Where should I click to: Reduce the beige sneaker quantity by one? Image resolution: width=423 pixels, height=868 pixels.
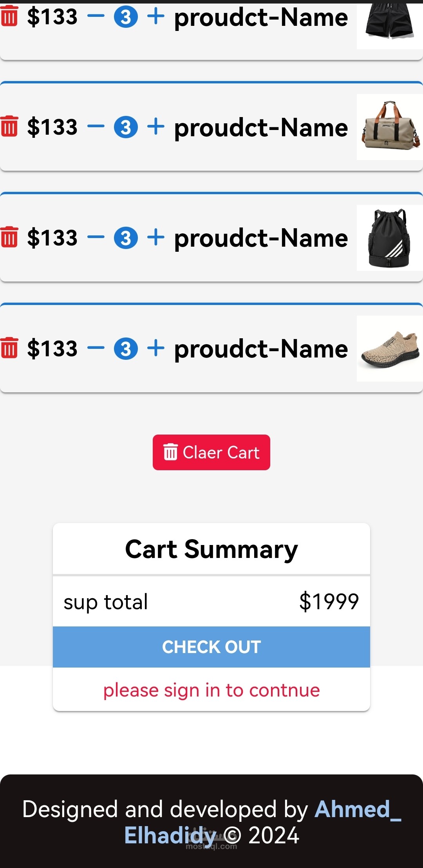coord(96,348)
